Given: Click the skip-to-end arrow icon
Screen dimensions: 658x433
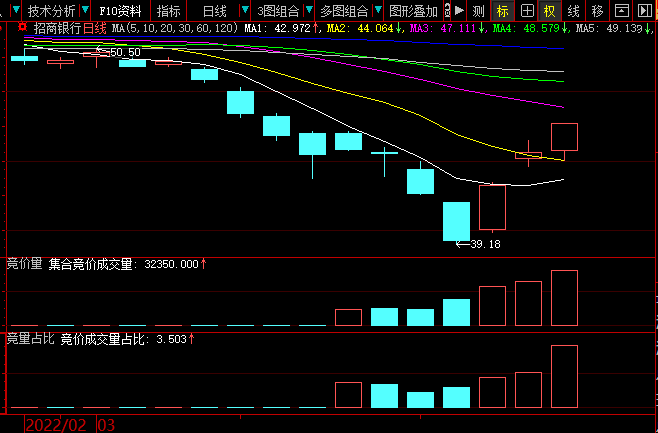Looking at the screenshot, I should coord(644,11).
